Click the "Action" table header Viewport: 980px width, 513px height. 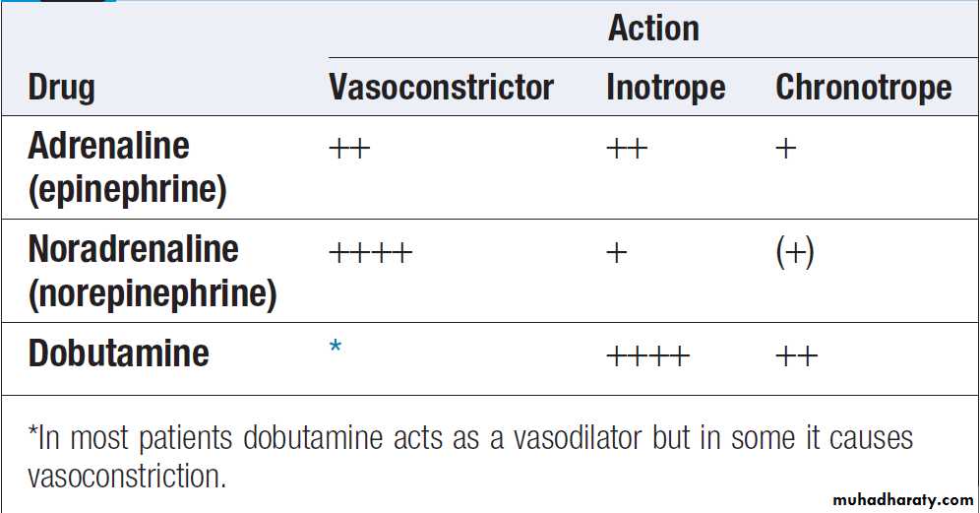click(x=653, y=29)
